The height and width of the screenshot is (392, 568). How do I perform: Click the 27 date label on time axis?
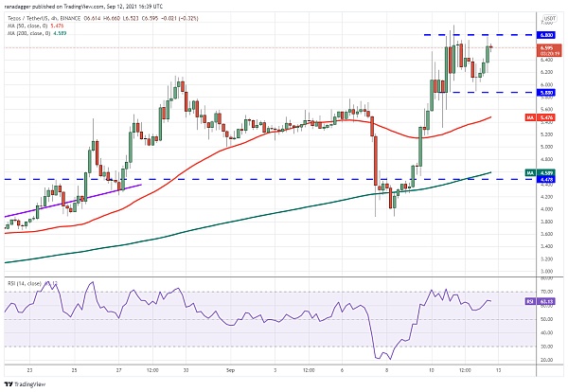(x=119, y=370)
